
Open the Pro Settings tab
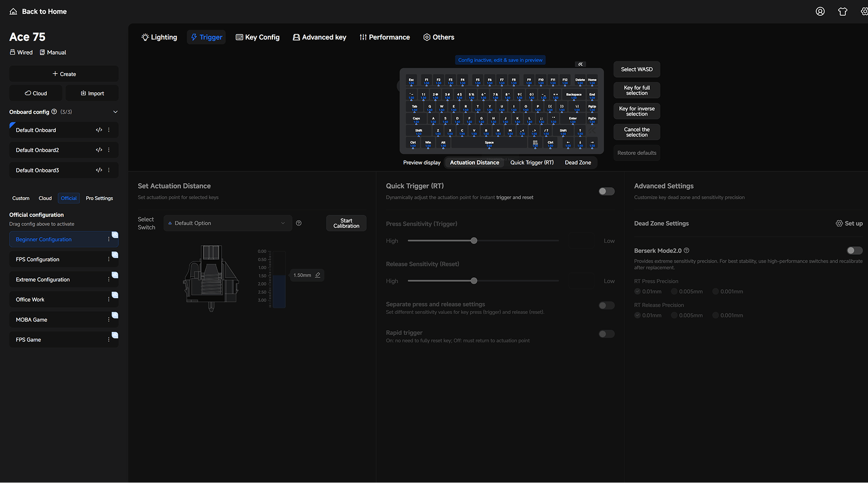(99, 198)
